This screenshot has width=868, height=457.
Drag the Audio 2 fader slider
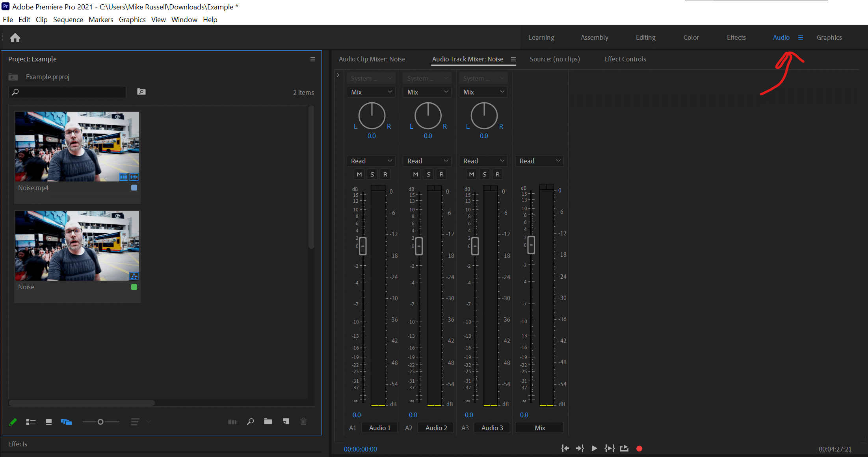point(418,245)
